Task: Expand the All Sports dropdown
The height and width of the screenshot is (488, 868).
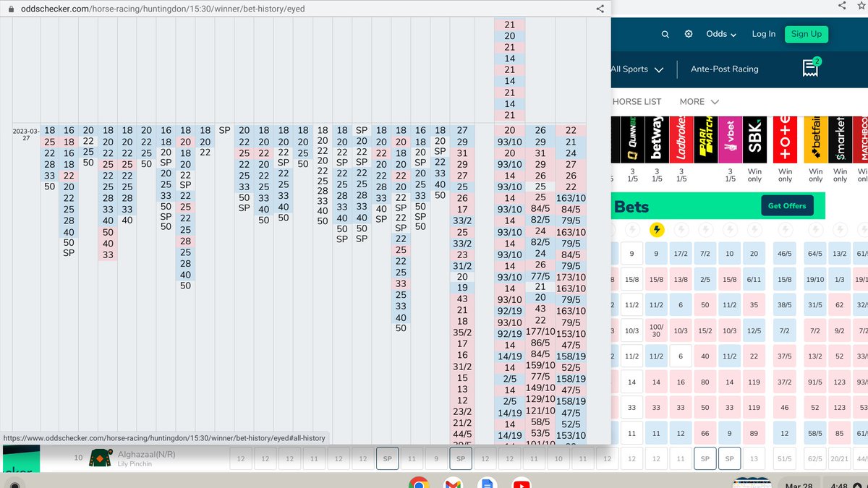Action: point(637,69)
